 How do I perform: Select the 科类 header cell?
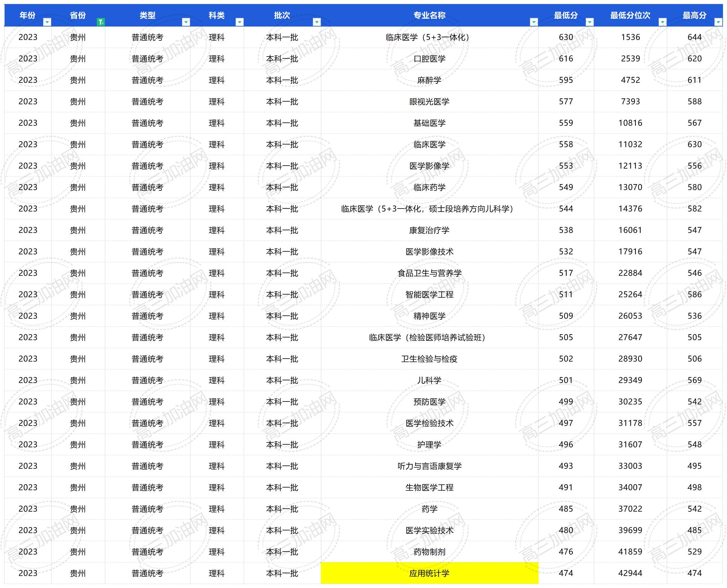pos(217,15)
